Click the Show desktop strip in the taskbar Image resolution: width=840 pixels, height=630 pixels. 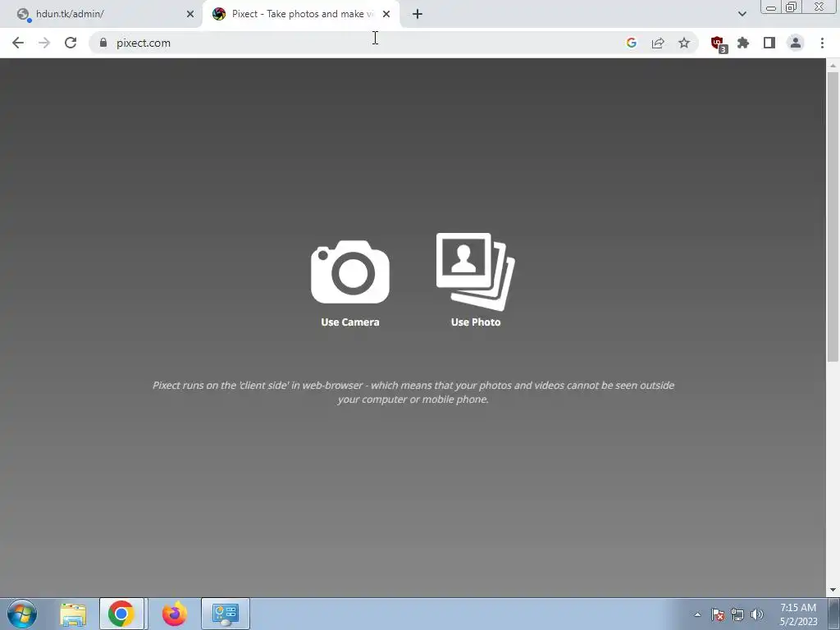[834, 614]
